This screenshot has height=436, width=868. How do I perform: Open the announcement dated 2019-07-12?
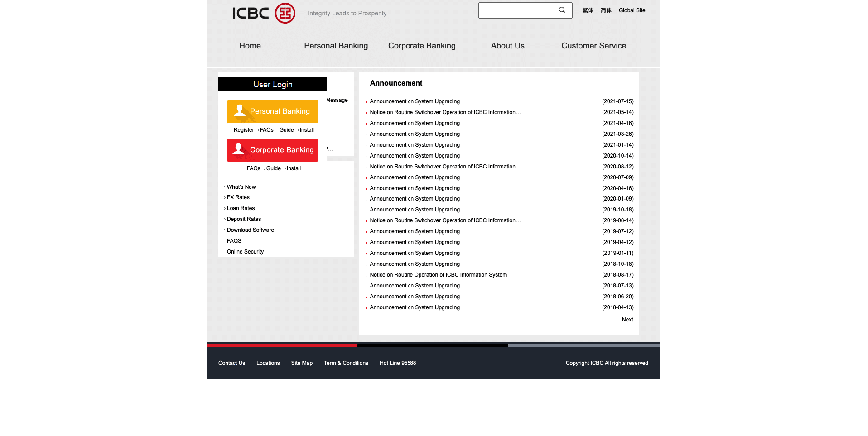[x=415, y=231]
